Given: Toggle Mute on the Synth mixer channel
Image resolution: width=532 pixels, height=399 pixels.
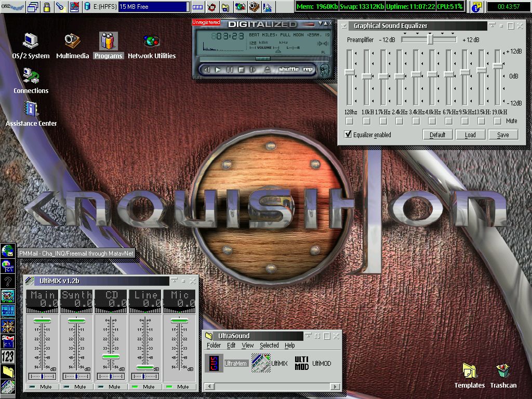Looking at the screenshot, I should 76,387.
